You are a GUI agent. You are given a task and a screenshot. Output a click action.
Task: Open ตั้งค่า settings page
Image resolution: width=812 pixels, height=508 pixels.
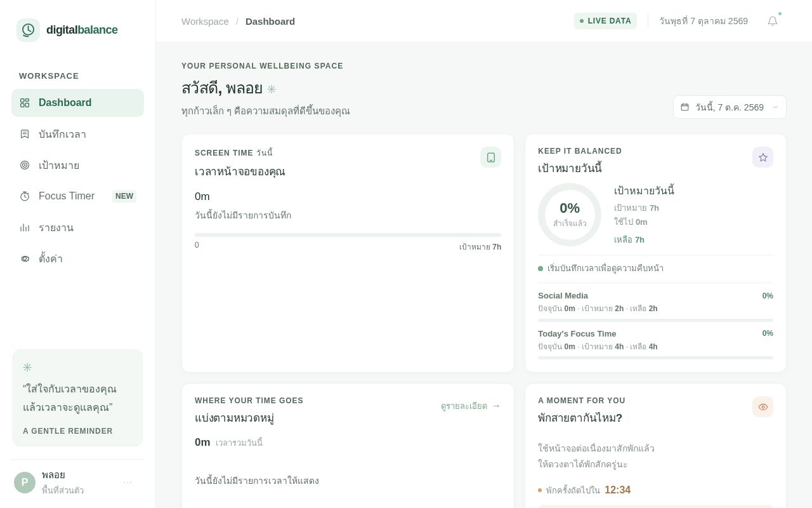[x=77, y=258]
